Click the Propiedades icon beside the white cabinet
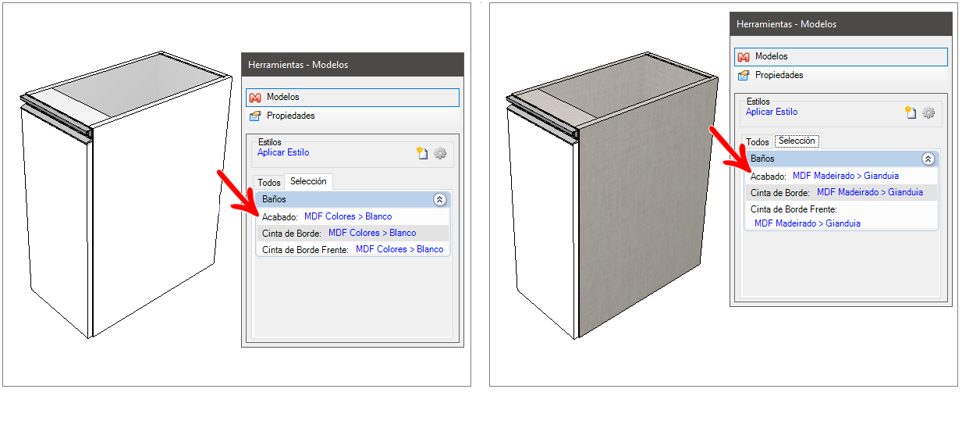This screenshot has width=980, height=439. [x=254, y=116]
